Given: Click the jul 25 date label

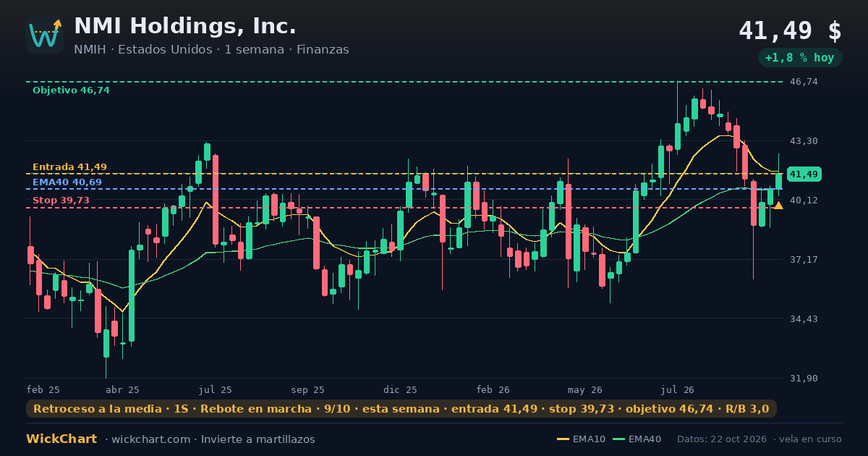Looking at the screenshot, I should coord(216,389).
